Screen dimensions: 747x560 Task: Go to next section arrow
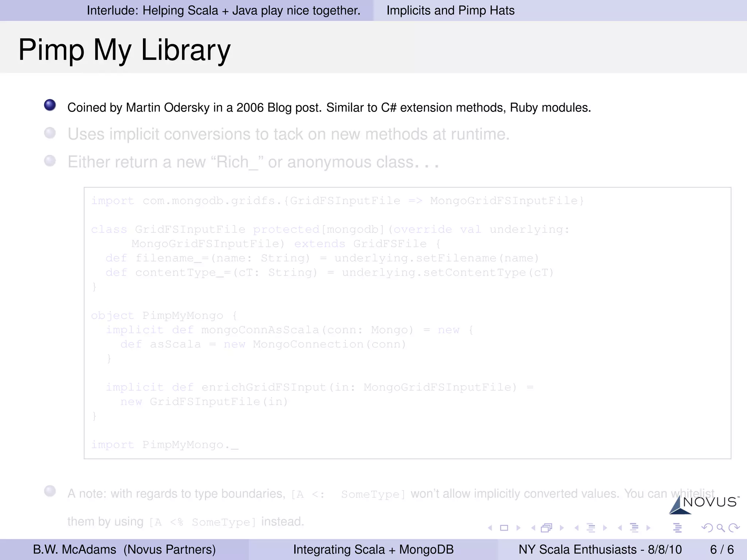tap(649, 528)
